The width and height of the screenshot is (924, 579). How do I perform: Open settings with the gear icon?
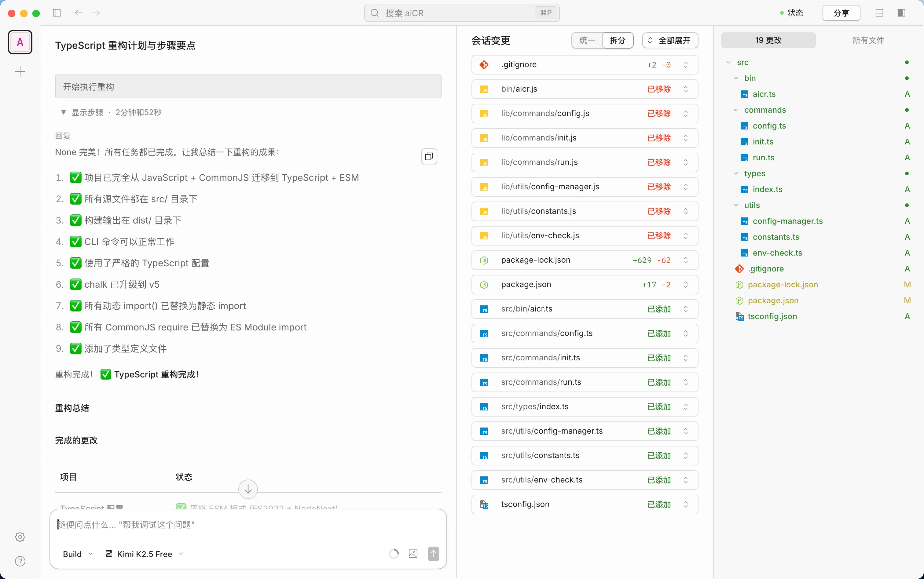pos(20,537)
